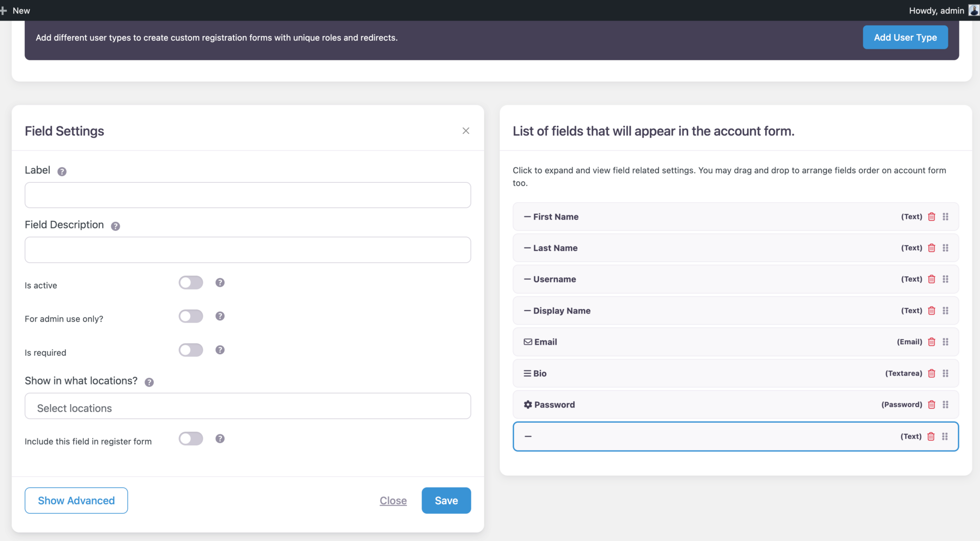Enable Include this field in register form

pos(191,439)
